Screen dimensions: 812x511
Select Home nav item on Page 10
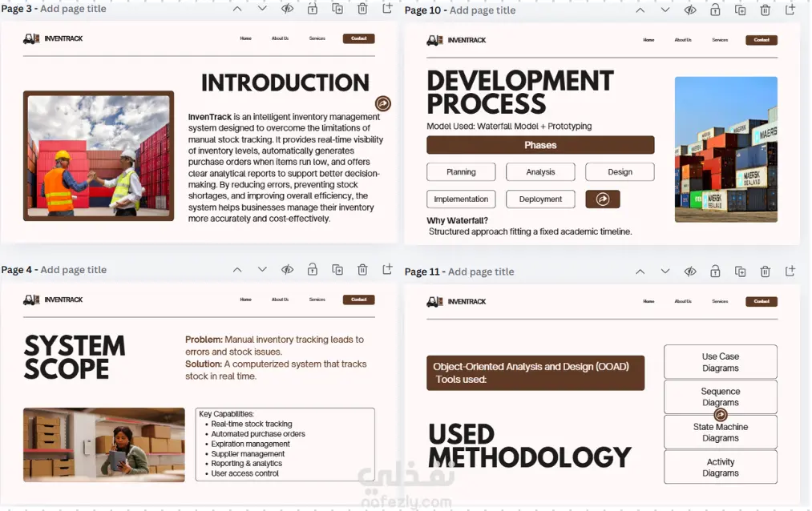click(648, 40)
